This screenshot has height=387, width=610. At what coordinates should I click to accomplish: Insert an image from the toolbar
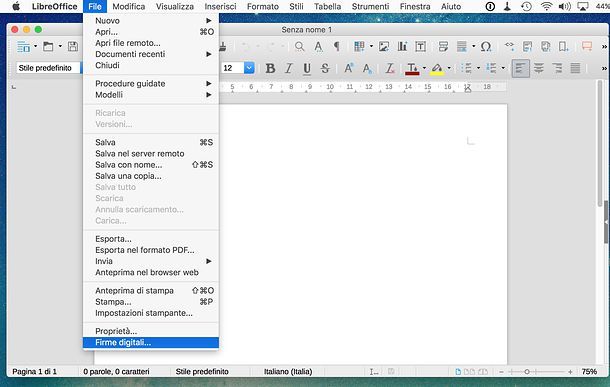384,47
